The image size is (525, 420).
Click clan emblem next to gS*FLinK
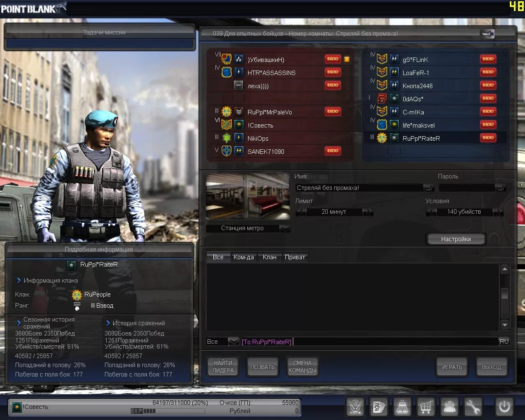click(x=382, y=59)
